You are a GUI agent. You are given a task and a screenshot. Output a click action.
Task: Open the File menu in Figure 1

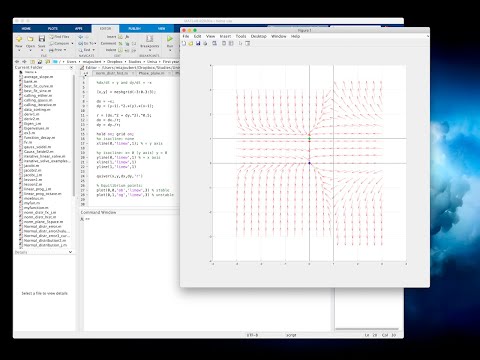[x=186, y=36]
